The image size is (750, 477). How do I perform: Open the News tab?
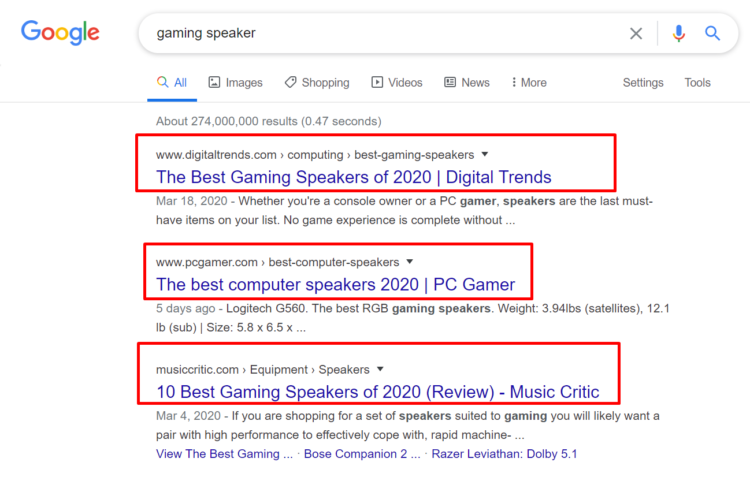pos(467,82)
